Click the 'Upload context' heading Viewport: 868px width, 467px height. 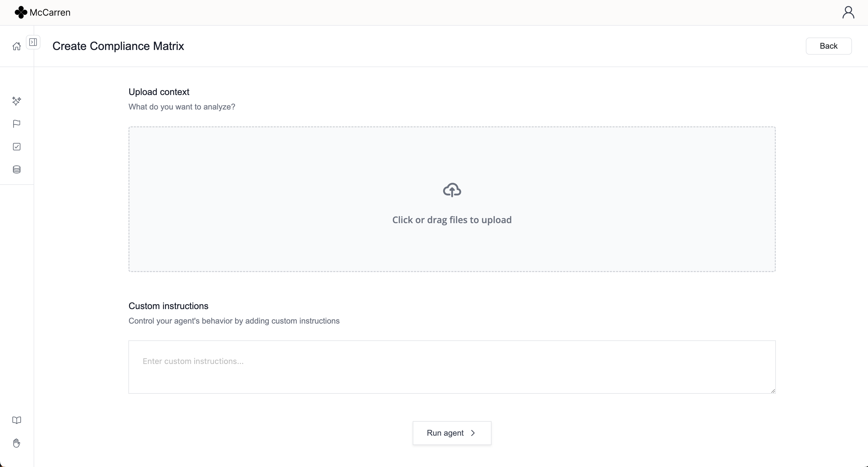(x=159, y=92)
